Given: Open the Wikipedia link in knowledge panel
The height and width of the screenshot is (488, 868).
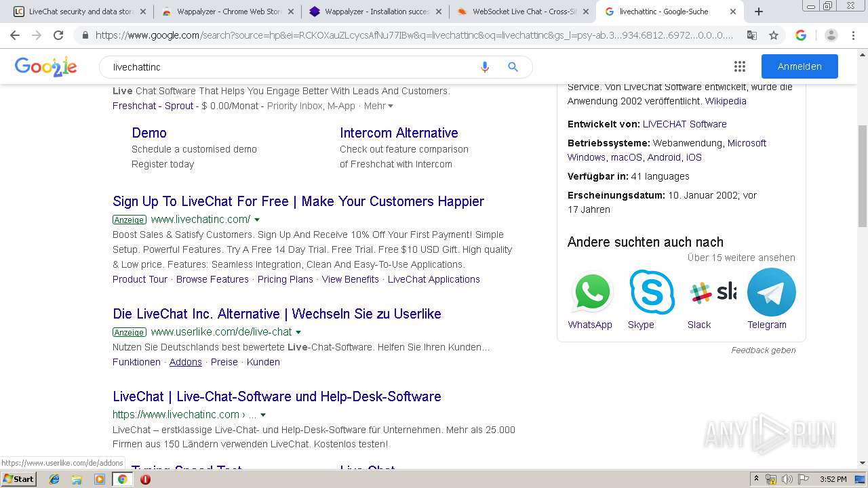Looking at the screenshot, I should (x=726, y=101).
